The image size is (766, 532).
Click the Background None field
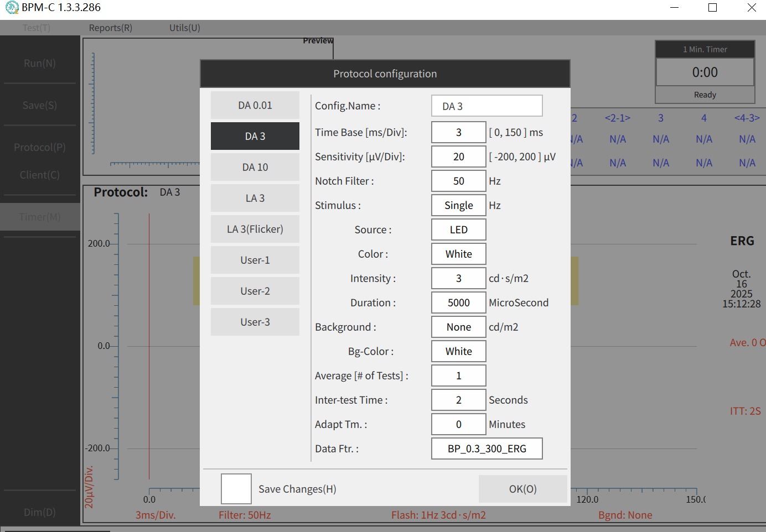click(x=458, y=327)
